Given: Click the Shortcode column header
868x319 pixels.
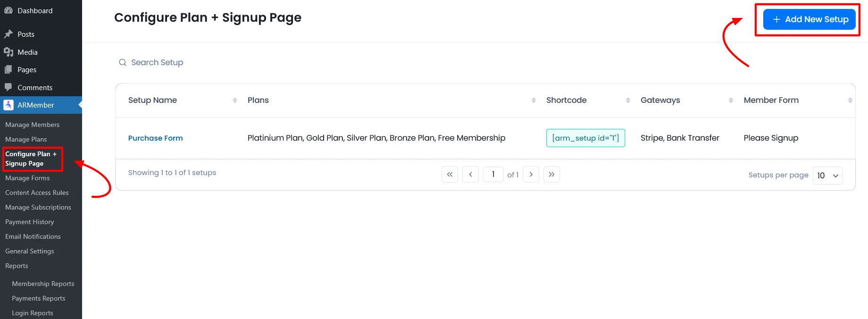Looking at the screenshot, I should (567, 100).
